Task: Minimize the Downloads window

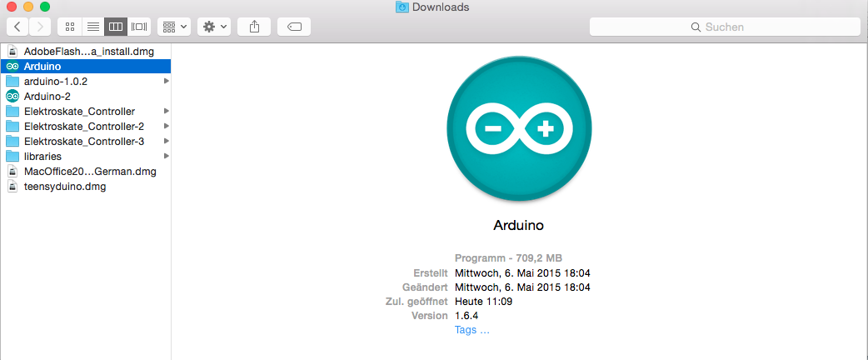Action: tap(27, 7)
